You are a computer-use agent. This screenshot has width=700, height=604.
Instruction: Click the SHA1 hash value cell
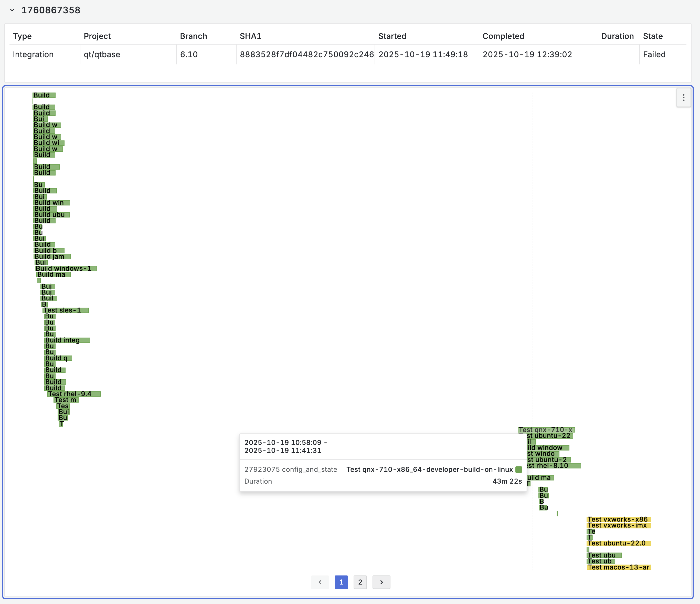[306, 54]
